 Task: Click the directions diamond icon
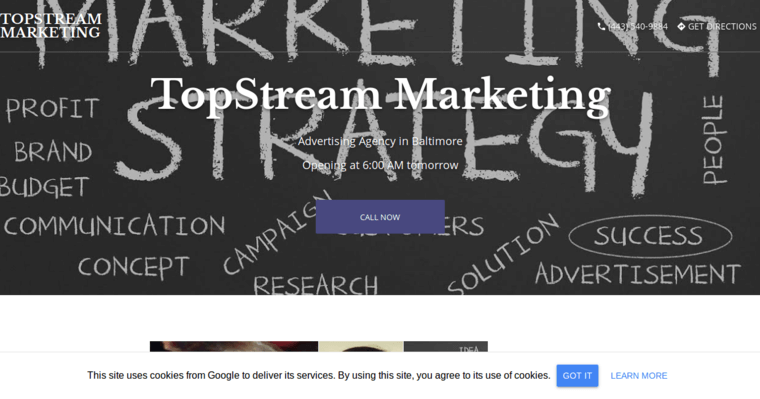click(x=681, y=26)
